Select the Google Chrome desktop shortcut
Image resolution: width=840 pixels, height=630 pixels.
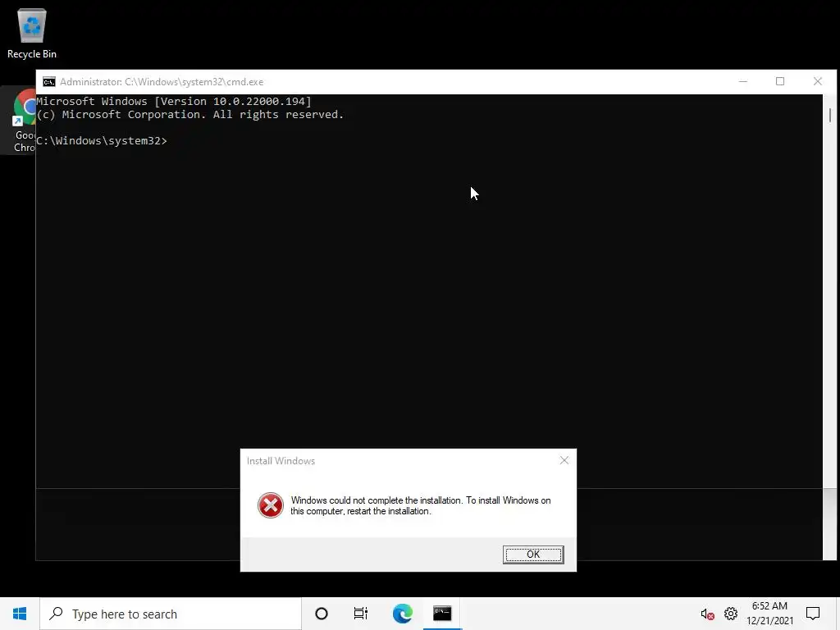click(x=20, y=121)
